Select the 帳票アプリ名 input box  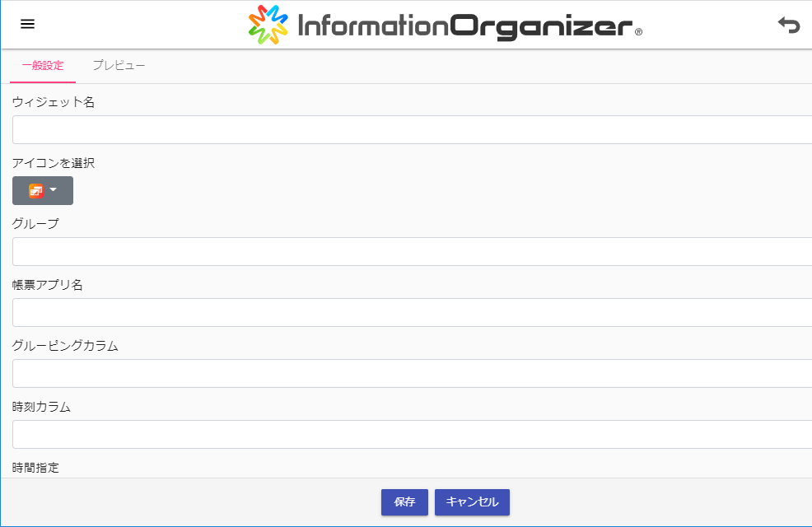(412, 313)
